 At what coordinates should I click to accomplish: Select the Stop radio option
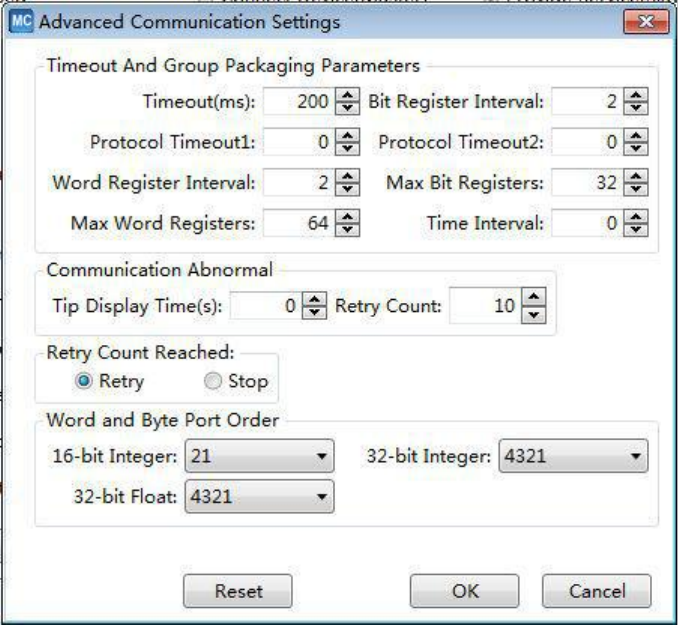(211, 381)
